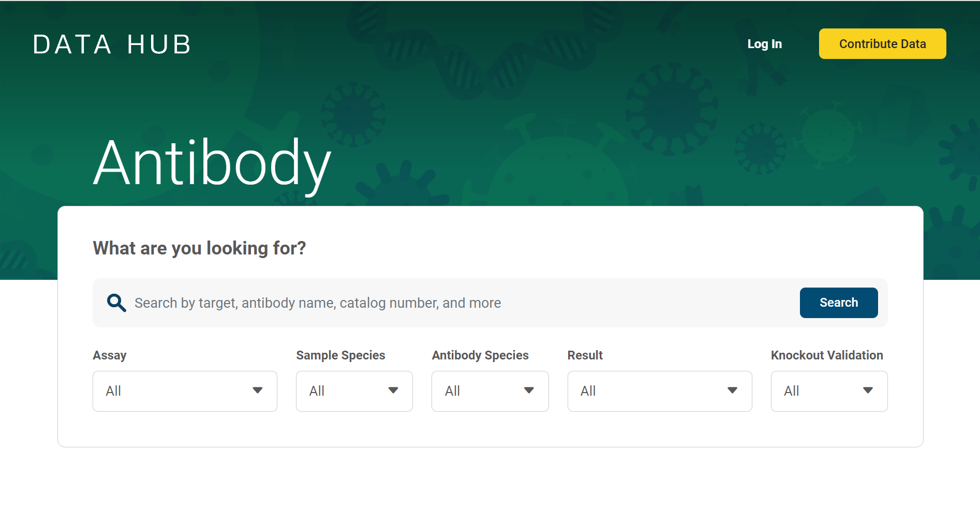Open the Sample Species dropdown
This screenshot has width=980, height=511.
pyautogui.click(x=354, y=391)
